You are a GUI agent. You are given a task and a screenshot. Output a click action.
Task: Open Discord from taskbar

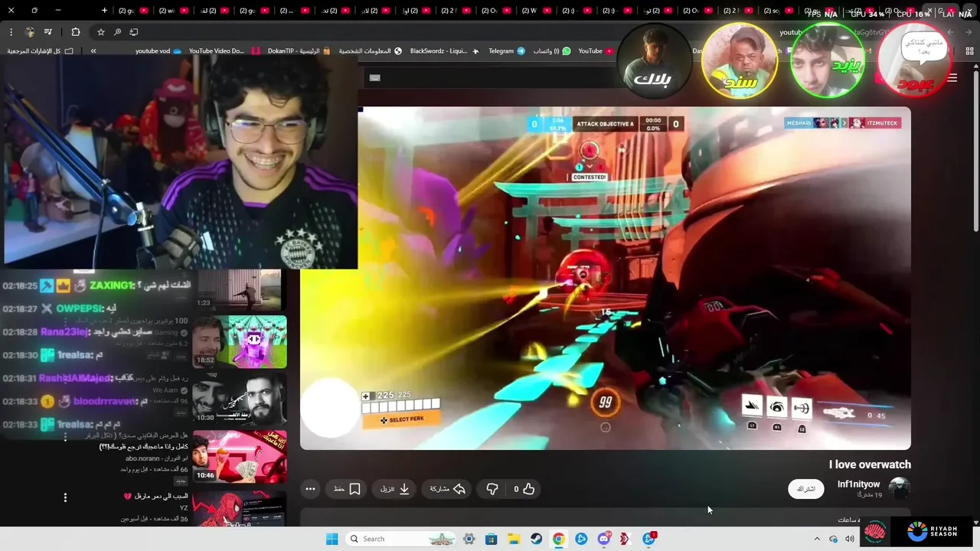(x=604, y=539)
